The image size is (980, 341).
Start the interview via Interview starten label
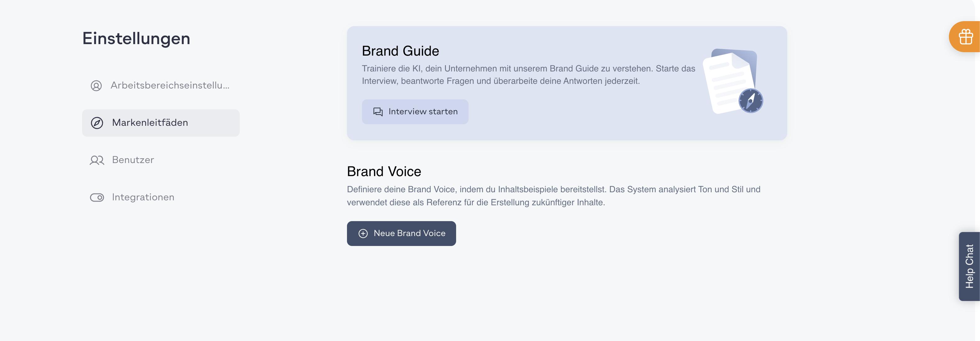(423, 112)
